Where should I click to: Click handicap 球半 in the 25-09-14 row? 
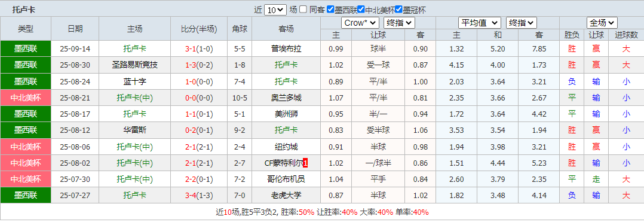[378, 49]
